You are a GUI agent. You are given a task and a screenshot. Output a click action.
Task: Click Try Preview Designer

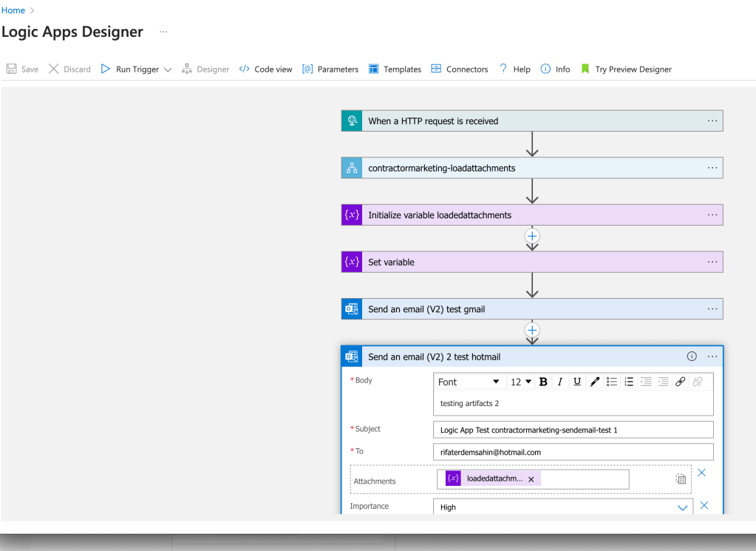click(626, 69)
